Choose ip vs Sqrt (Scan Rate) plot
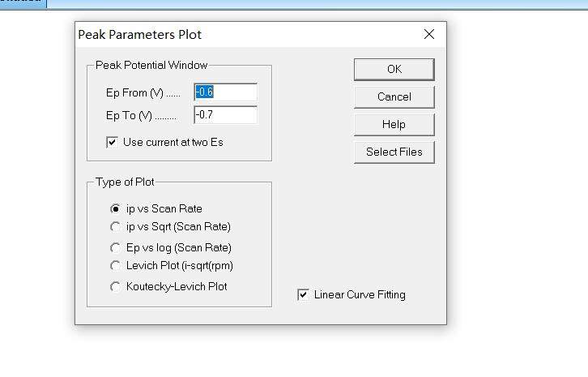 [x=116, y=227]
